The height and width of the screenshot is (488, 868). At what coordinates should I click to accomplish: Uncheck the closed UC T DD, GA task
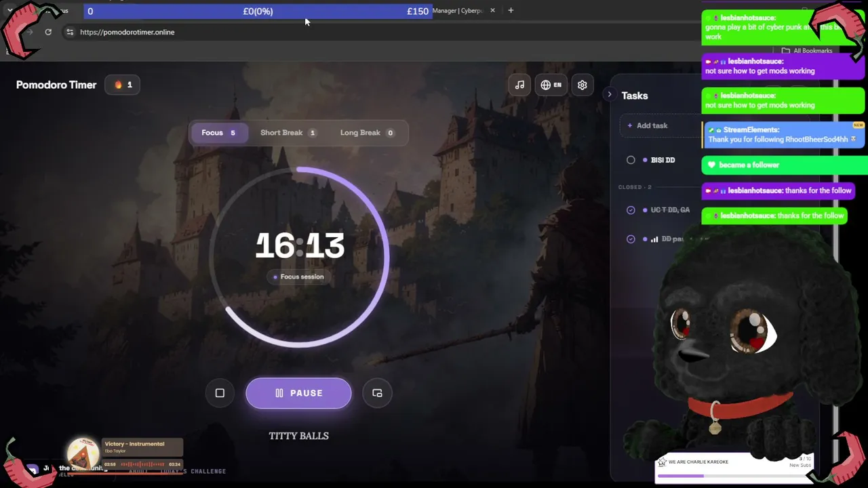tap(631, 210)
